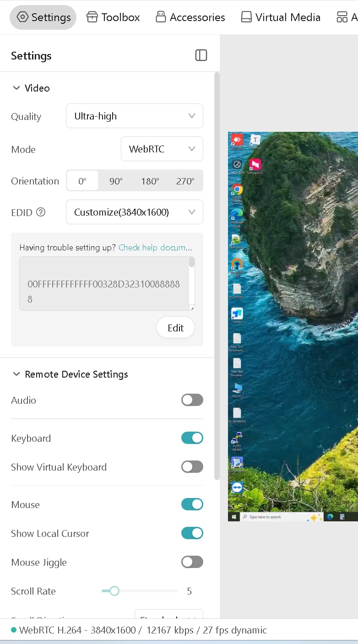The width and height of the screenshot is (358, 644).
Task: Open the Quality dropdown showing Ultra-high
Action: [x=134, y=116]
